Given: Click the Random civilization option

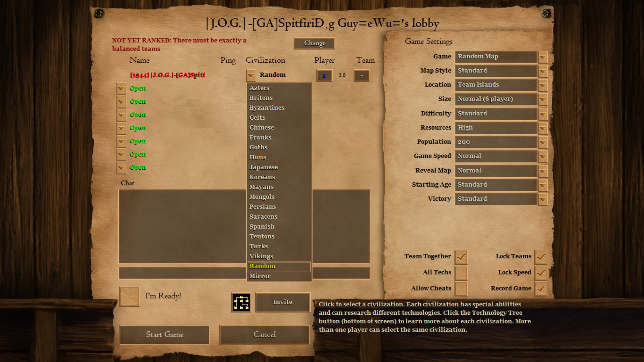Looking at the screenshot, I should [x=279, y=266].
